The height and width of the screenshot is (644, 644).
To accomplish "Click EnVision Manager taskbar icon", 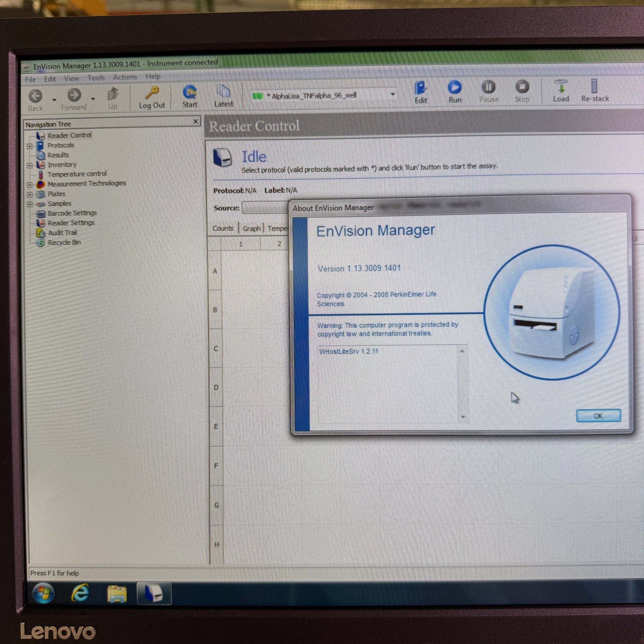I will click(154, 594).
